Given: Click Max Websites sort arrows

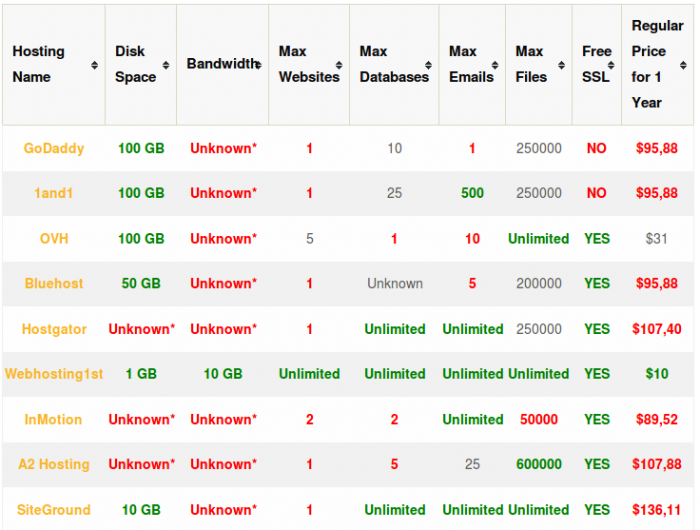Looking at the screenshot, I should [x=339, y=65].
